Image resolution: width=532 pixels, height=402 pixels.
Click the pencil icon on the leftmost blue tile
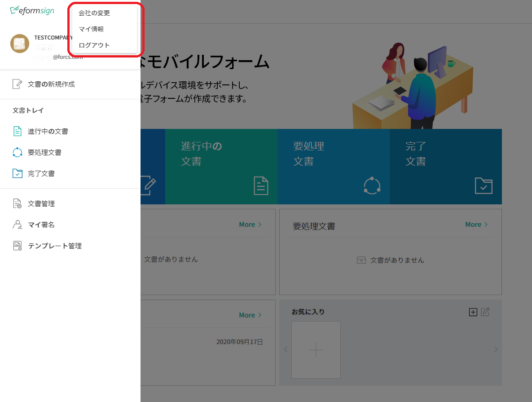(149, 186)
